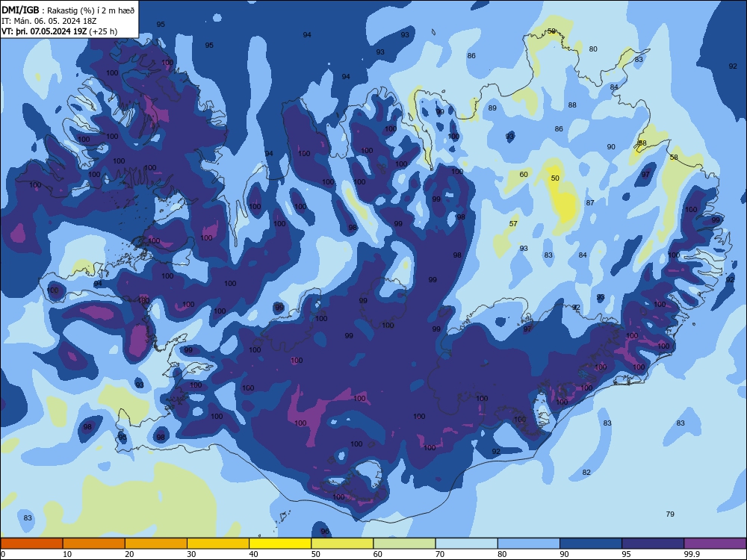Image resolution: width=747 pixels, height=560 pixels.
Task: Select the bright yellow 40–50 legend swatch
Action: pyautogui.click(x=280, y=544)
